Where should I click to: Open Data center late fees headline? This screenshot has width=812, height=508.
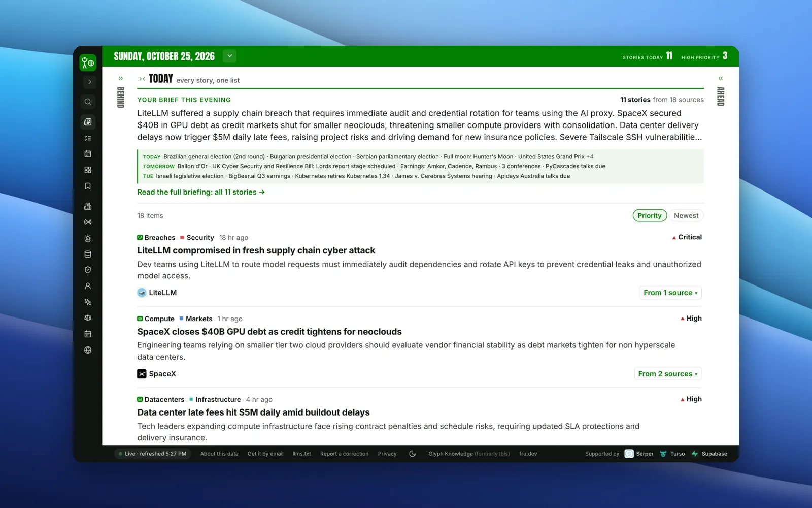click(253, 412)
